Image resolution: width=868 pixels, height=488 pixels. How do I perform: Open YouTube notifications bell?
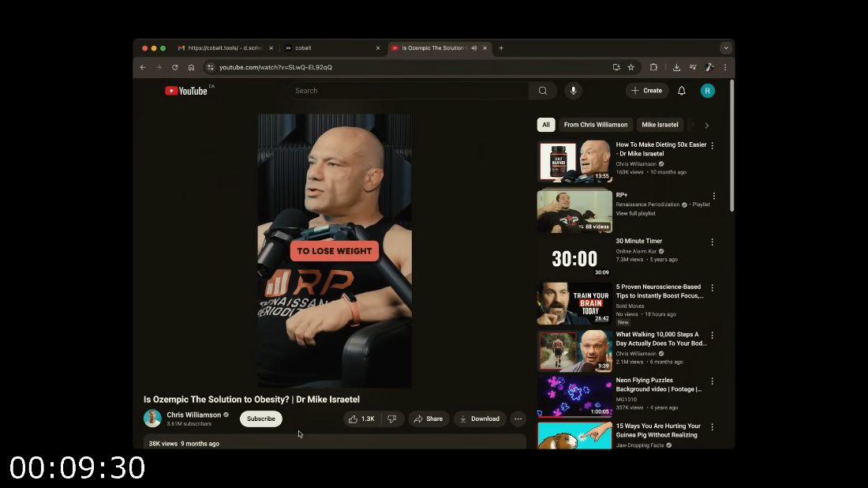pos(682,91)
